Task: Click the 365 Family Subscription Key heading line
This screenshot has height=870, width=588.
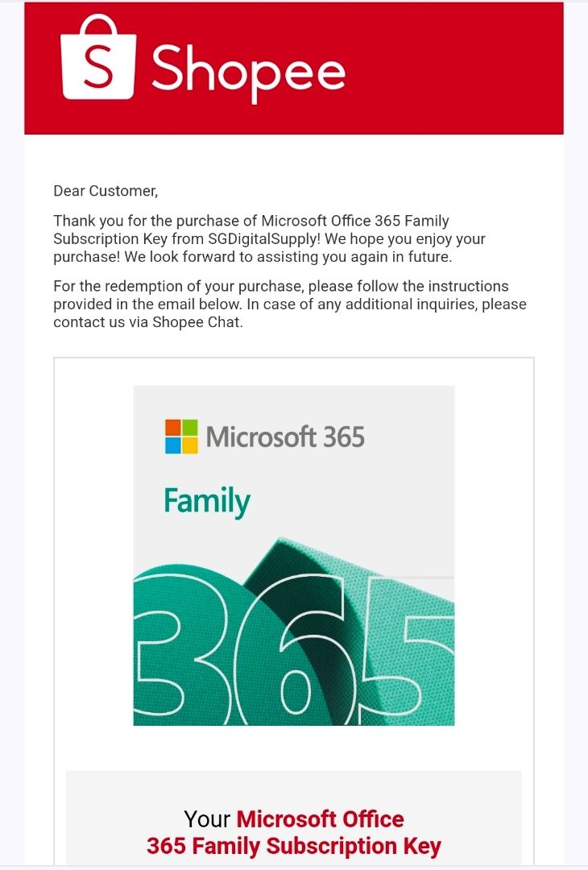Action: [294, 846]
